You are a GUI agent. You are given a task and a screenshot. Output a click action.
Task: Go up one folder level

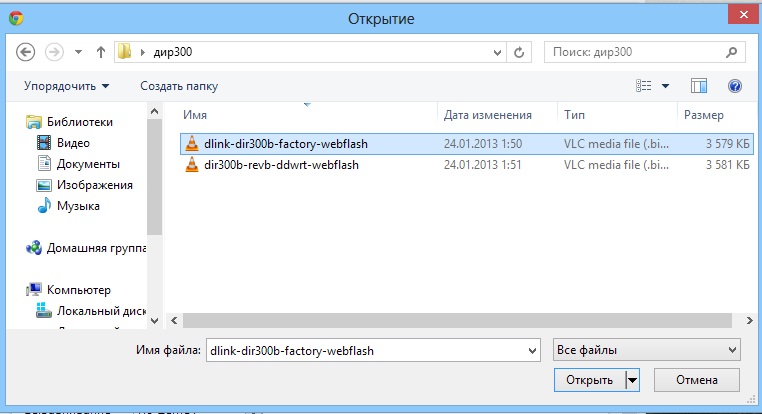101,52
